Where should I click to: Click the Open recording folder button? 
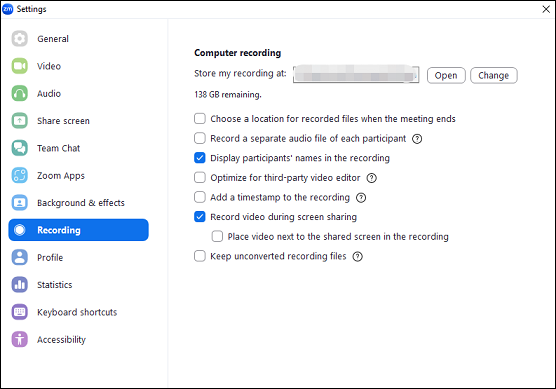point(446,75)
